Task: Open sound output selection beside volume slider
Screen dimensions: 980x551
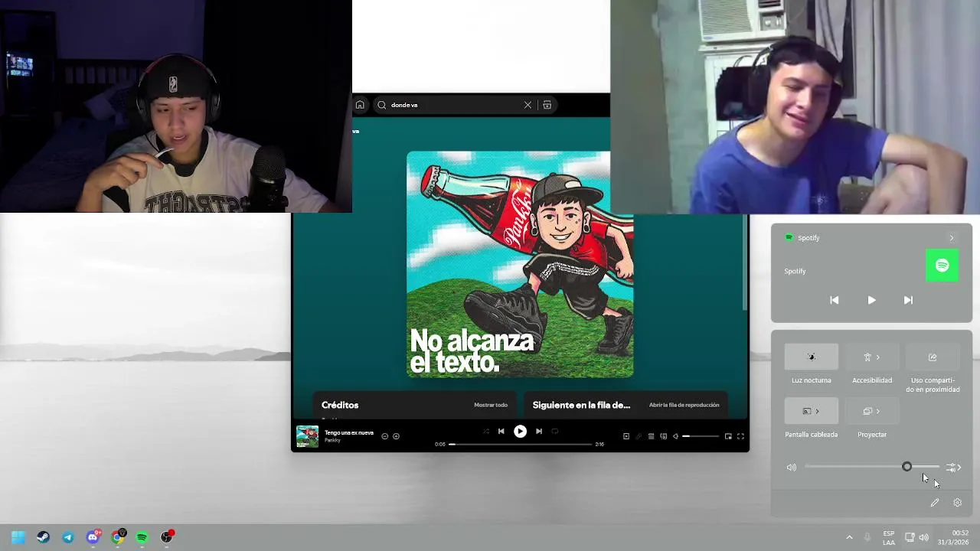Action: coord(953,467)
